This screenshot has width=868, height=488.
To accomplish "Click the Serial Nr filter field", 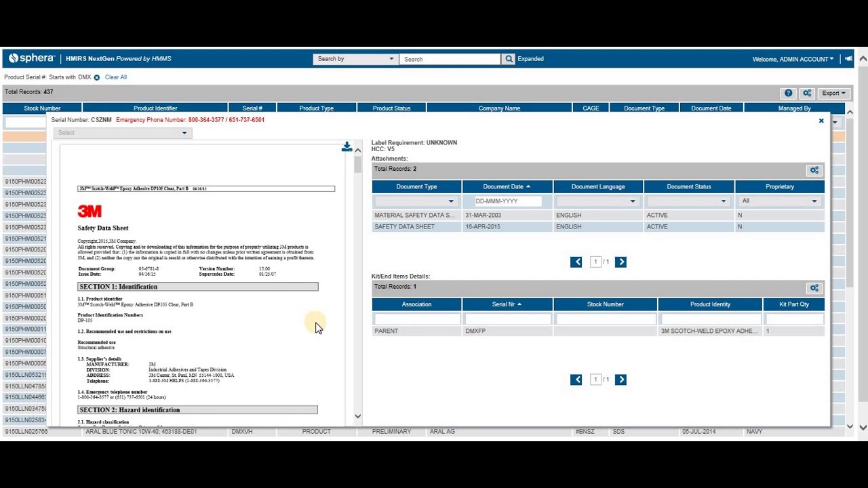I will tap(507, 319).
